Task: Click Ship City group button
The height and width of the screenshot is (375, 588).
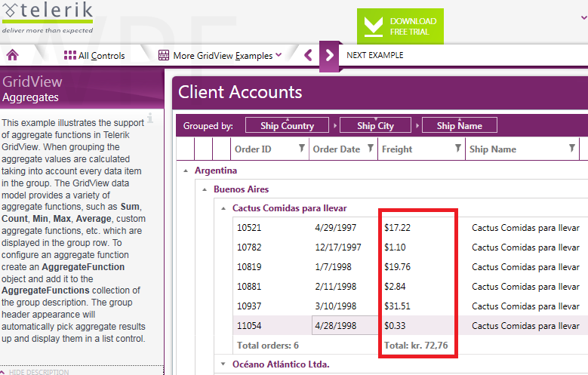Action: pyautogui.click(x=375, y=125)
